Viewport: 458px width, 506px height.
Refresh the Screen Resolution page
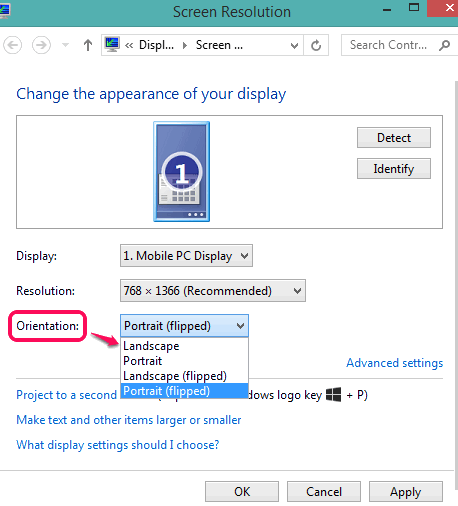(x=316, y=45)
